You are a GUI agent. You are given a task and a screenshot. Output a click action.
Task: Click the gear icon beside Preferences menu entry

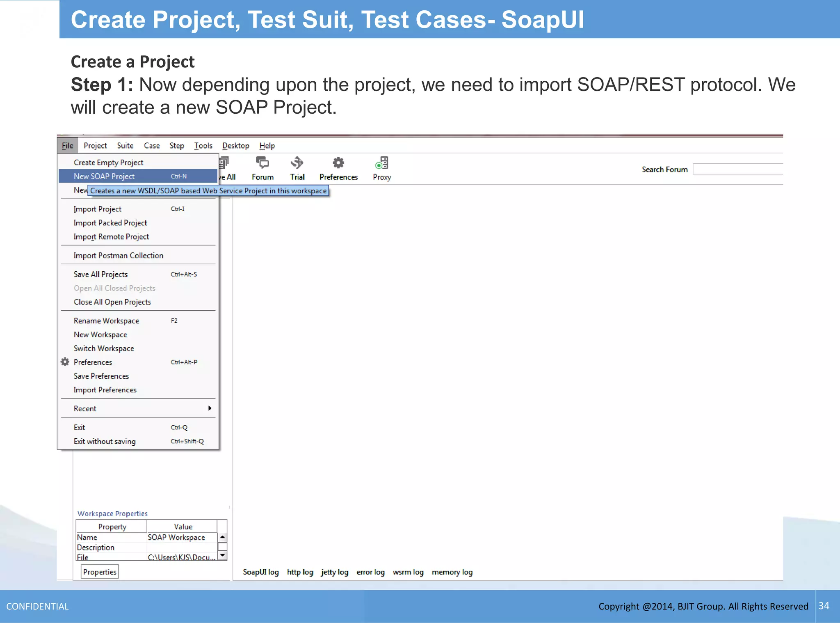pyautogui.click(x=65, y=362)
